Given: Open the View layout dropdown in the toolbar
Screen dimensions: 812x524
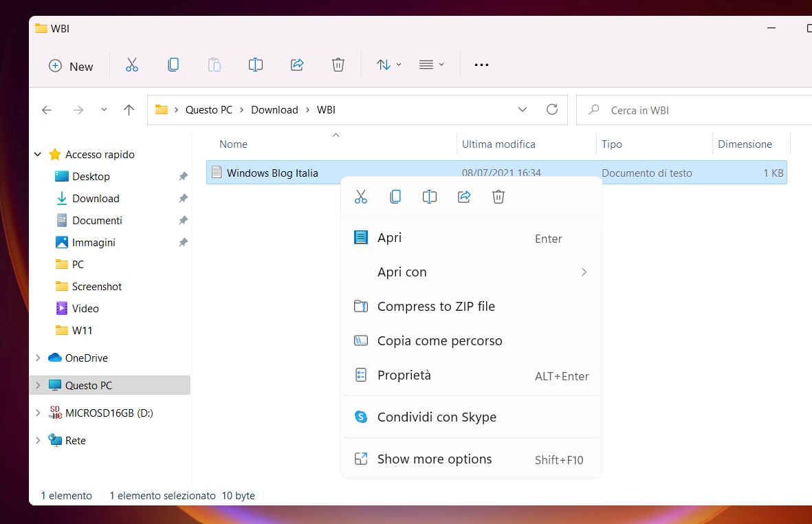Looking at the screenshot, I should point(431,65).
